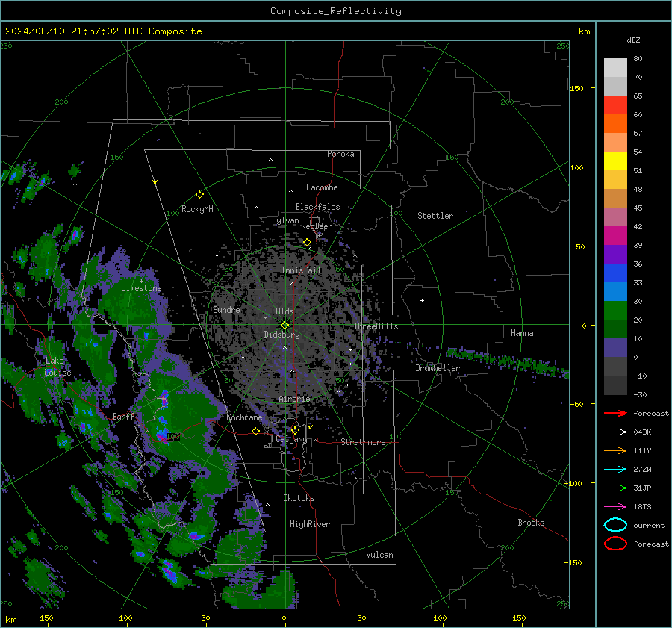This screenshot has width=672, height=628.
Task: Click the Lacombe city label
Action: pyautogui.click(x=322, y=187)
